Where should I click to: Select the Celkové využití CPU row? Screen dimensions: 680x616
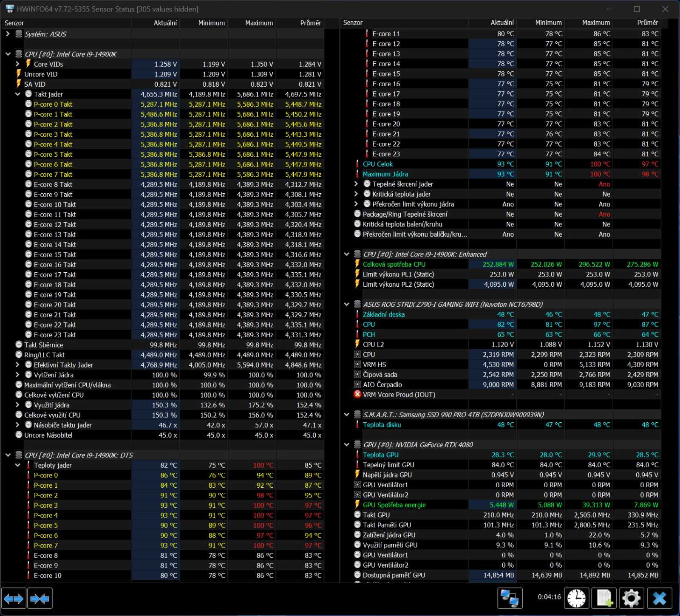point(162,415)
